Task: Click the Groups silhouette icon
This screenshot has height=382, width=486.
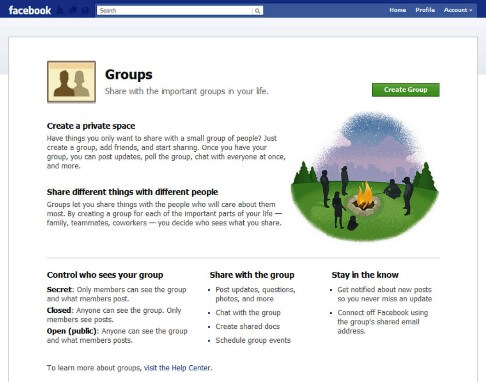Action: pyautogui.click(x=71, y=82)
